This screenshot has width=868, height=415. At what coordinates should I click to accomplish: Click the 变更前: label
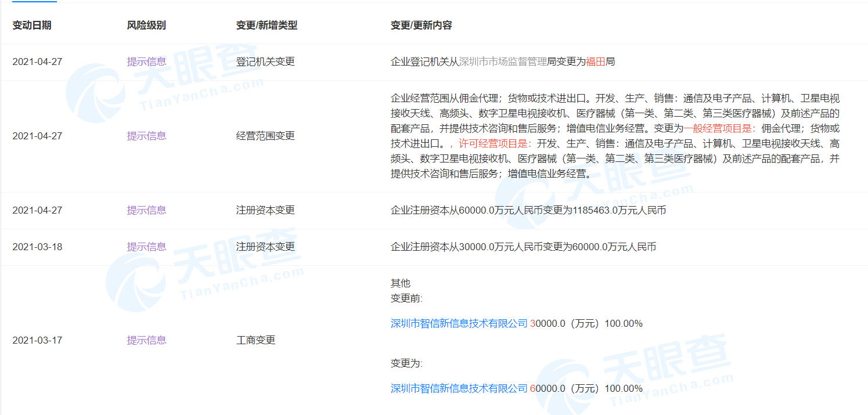point(406,298)
